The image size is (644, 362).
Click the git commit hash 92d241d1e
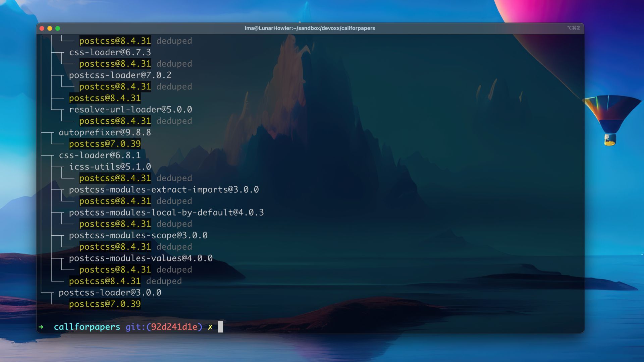click(174, 327)
